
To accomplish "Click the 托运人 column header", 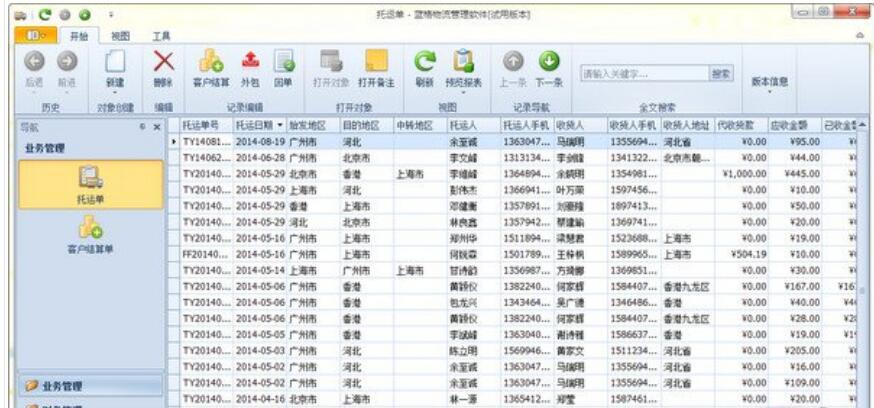I will click(x=473, y=125).
